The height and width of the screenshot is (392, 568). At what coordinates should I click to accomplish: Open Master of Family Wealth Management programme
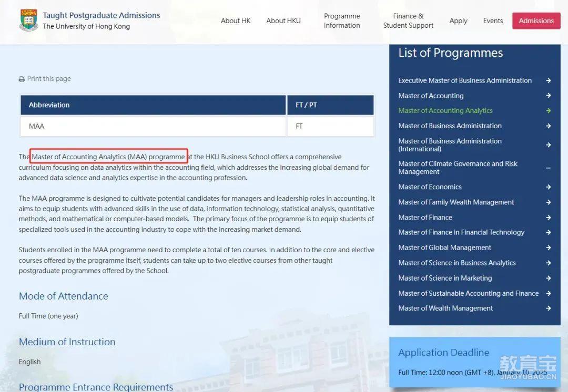tap(456, 202)
